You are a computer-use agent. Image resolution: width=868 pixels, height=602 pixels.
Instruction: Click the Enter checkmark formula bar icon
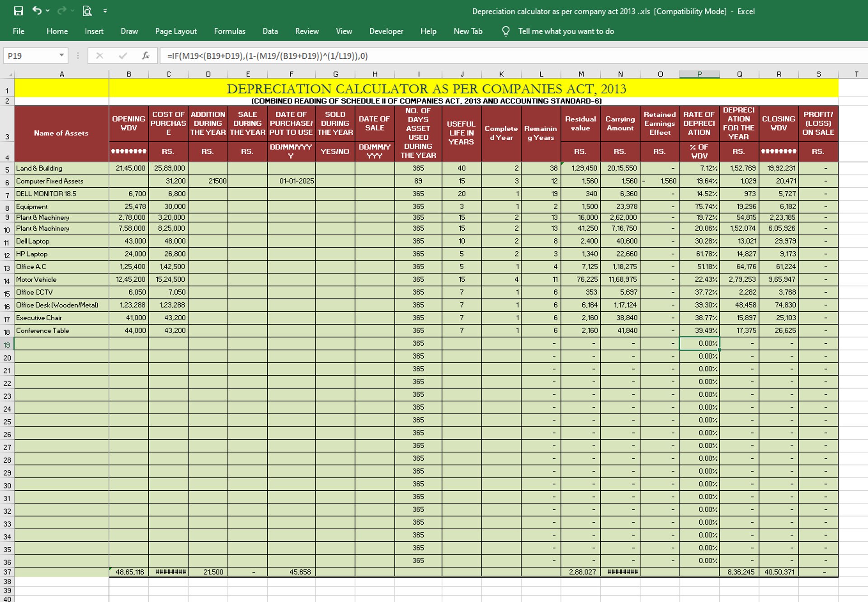click(x=123, y=56)
